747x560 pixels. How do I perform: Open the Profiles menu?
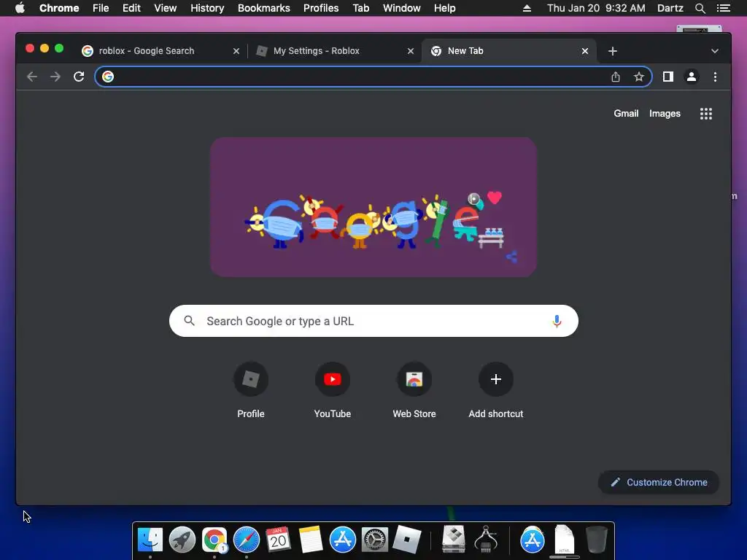[321, 8]
